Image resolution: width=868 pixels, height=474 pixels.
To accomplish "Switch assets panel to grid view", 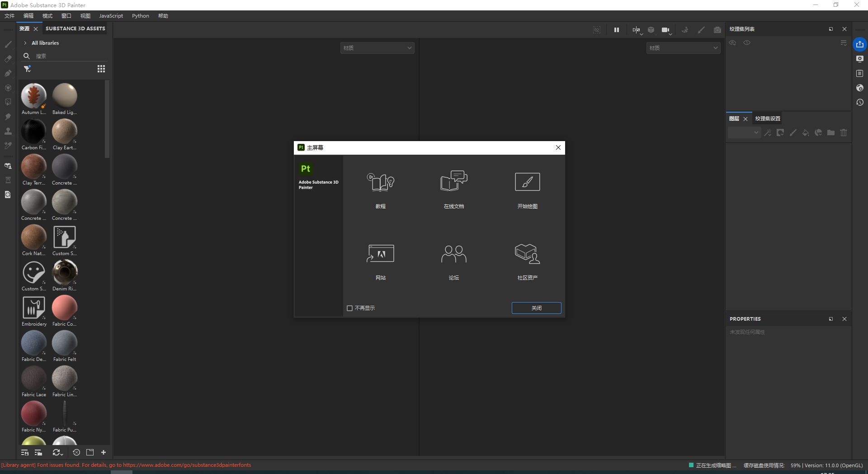I will (101, 68).
